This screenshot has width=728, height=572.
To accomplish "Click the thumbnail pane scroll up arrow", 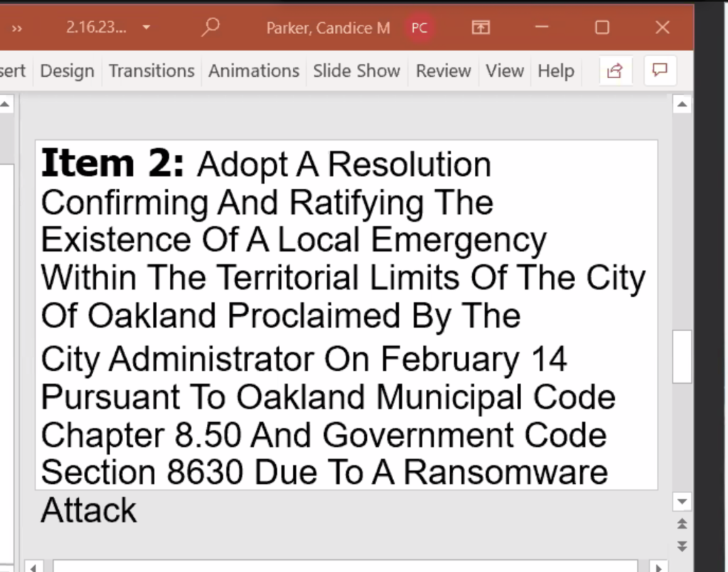I will pos(5,104).
